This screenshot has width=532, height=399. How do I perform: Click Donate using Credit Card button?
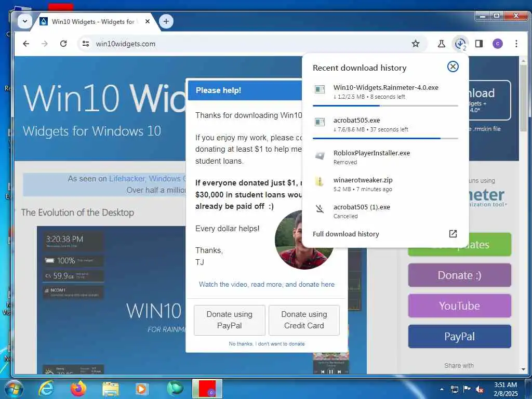tap(304, 320)
